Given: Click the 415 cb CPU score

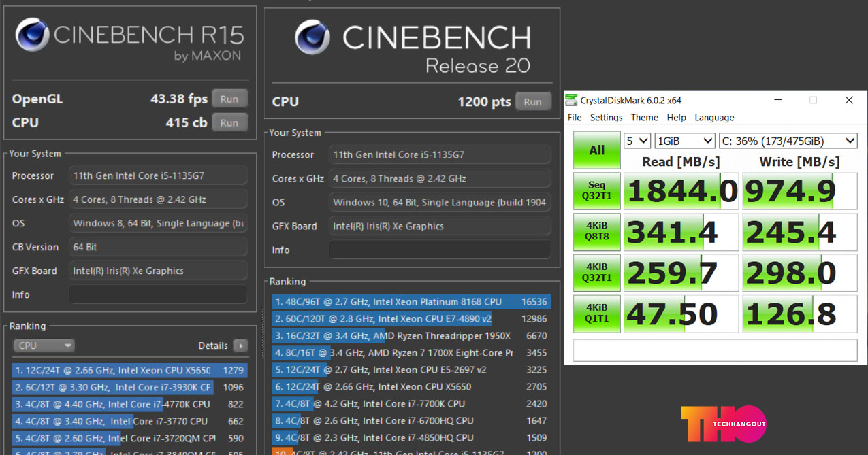Looking at the screenshot, I should tap(187, 122).
